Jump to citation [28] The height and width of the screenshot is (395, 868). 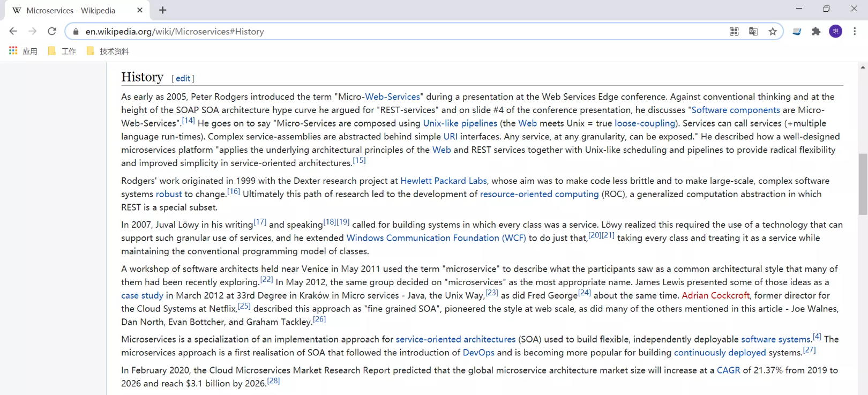pos(273,381)
